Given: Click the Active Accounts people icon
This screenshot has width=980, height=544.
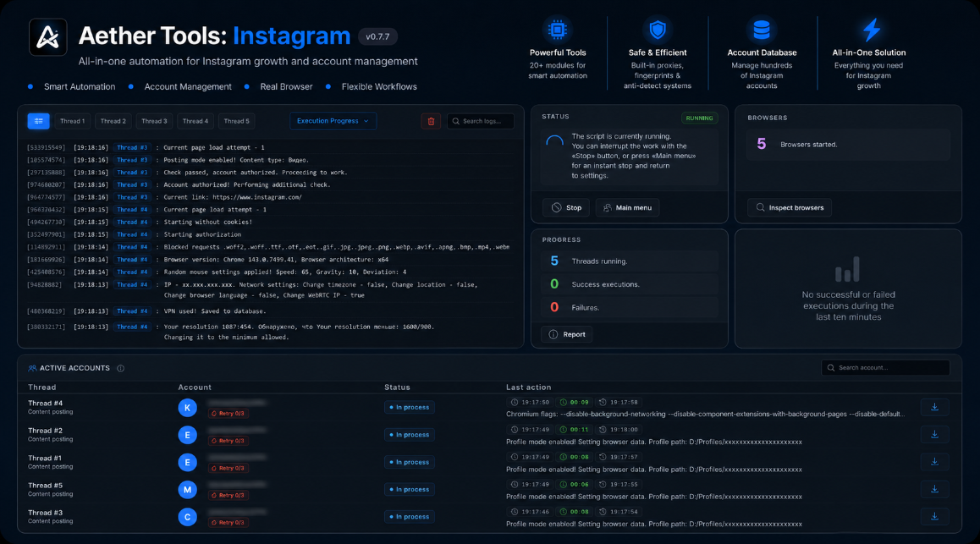Looking at the screenshot, I should tap(32, 369).
